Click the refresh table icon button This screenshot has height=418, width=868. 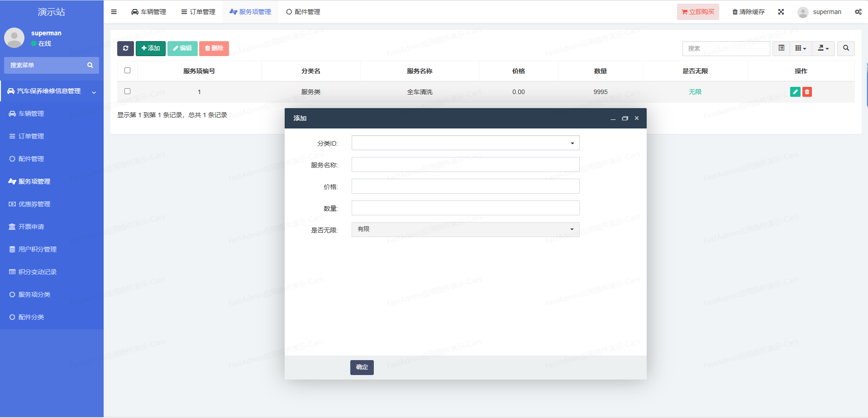coord(125,48)
